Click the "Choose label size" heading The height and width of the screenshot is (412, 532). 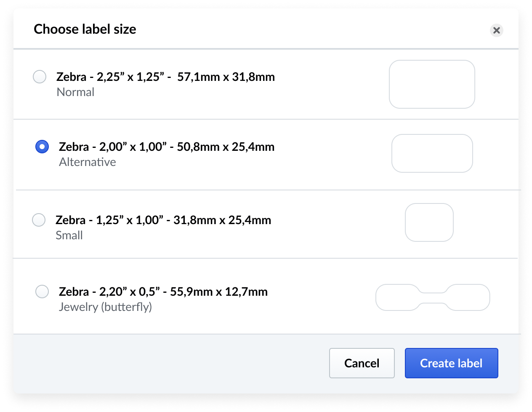85,29
